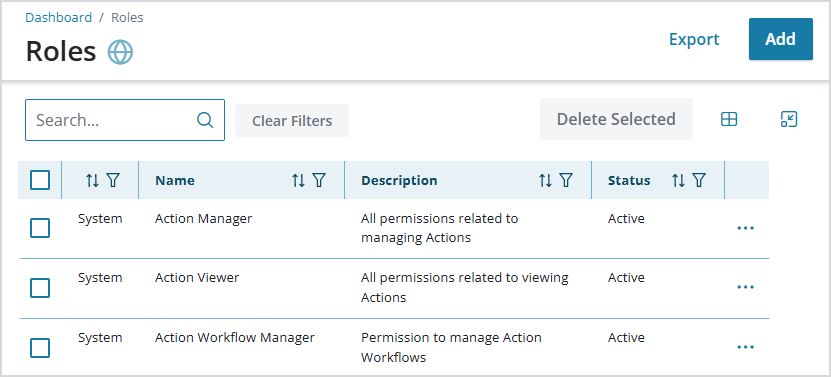Click the description 'All permissions related to viewing Actions'
This screenshot has width=831, height=377.
465,287
